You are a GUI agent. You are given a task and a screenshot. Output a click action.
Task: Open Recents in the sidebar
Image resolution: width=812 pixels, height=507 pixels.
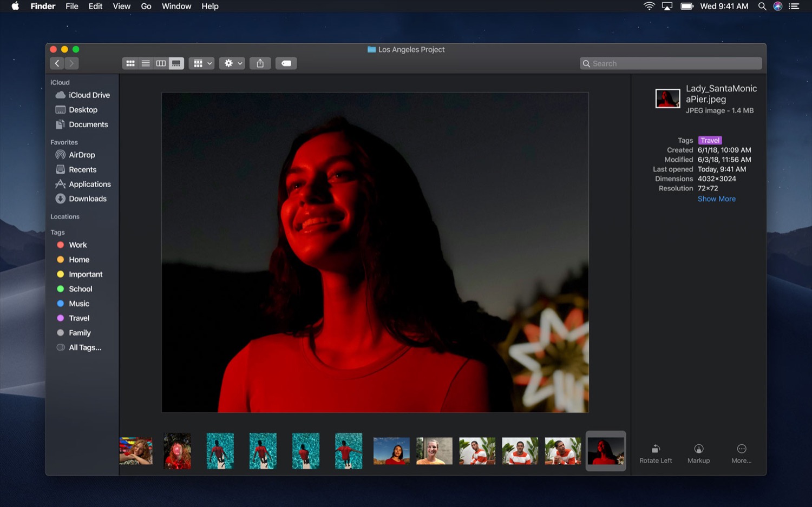(x=76, y=169)
